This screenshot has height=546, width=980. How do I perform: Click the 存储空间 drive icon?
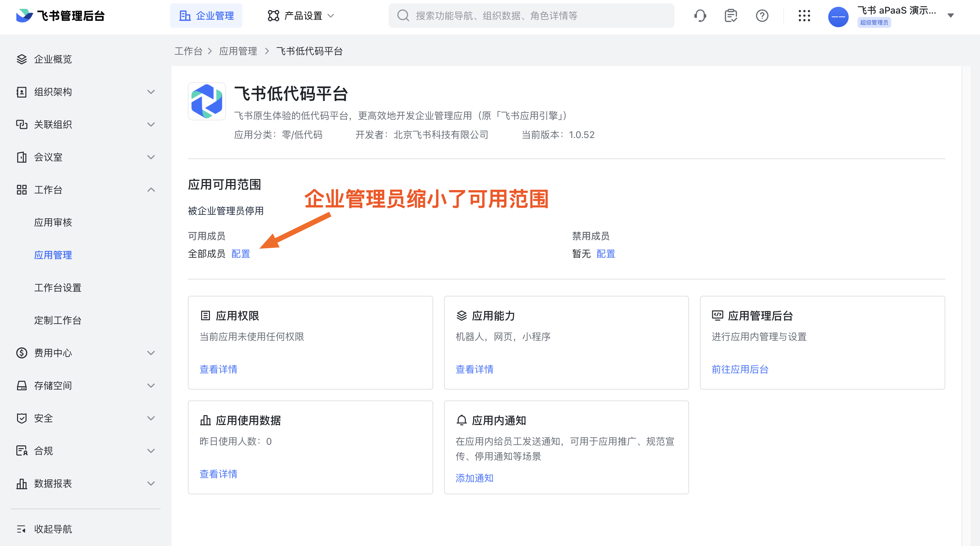click(22, 386)
